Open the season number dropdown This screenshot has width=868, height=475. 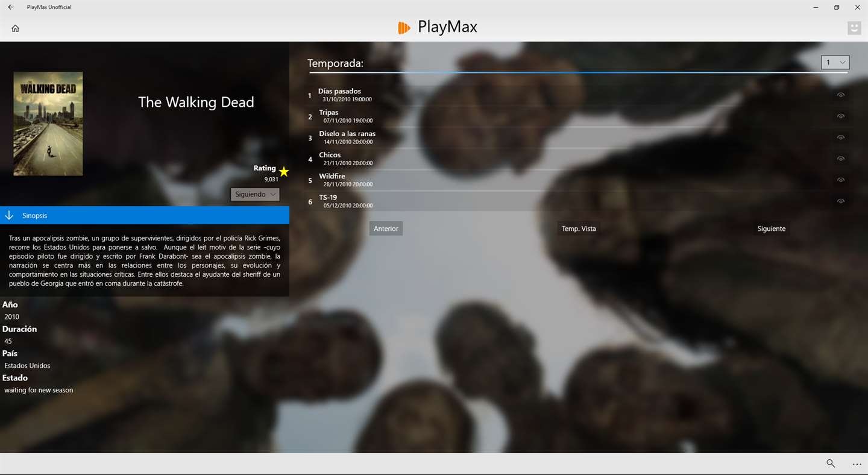[x=835, y=62]
